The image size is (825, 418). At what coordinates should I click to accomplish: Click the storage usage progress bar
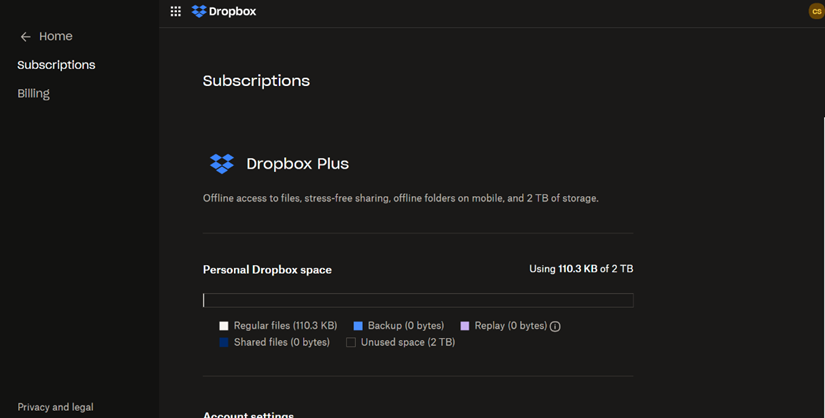pyautogui.click(x=418, y=300)
